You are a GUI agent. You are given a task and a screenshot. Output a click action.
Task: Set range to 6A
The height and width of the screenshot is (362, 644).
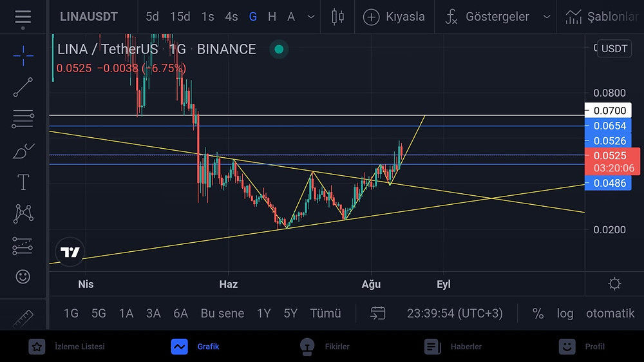[180, 314]
